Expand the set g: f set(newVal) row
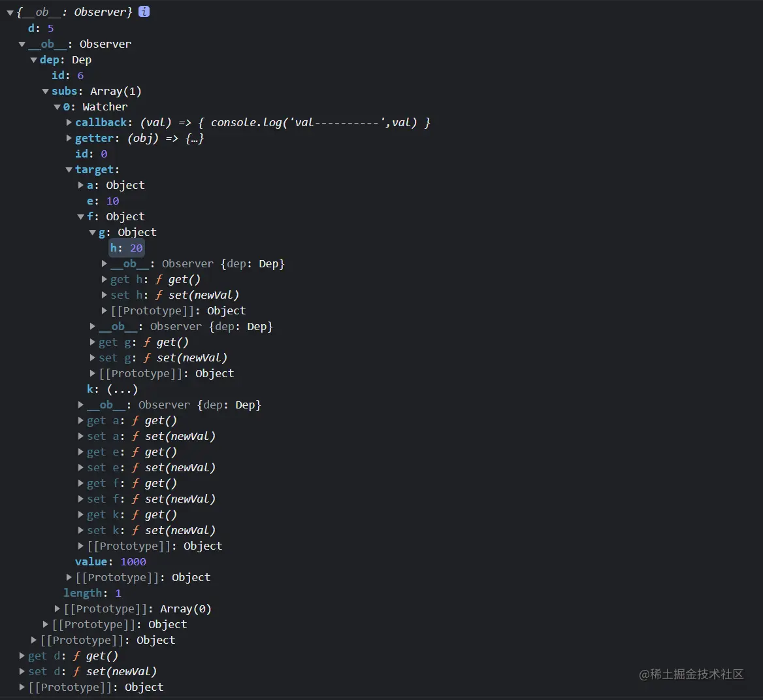Image resolution: width=763 pixels, height=700 pixels. tap(93, 358)
